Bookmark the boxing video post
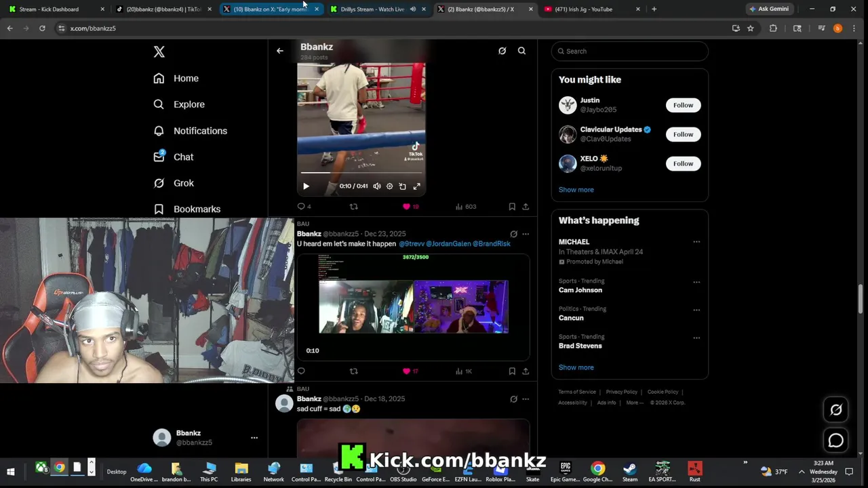 pos(512,207)
